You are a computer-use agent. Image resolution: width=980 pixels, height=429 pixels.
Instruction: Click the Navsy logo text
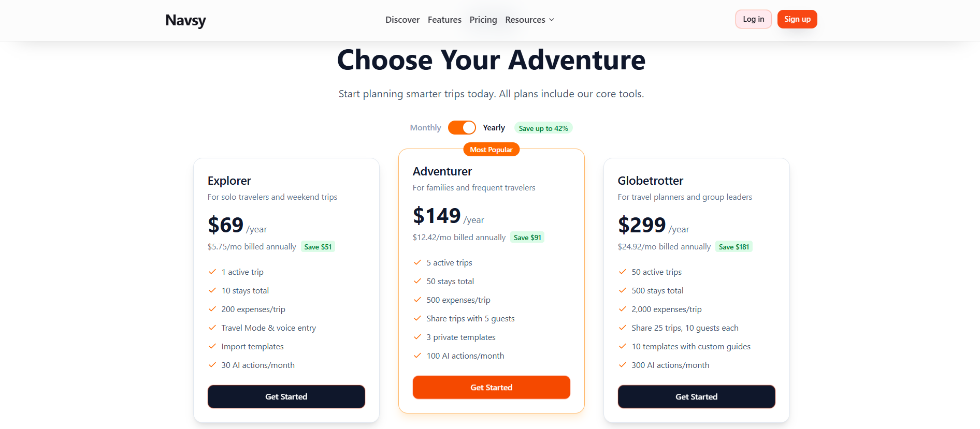(x=185, y=20)
